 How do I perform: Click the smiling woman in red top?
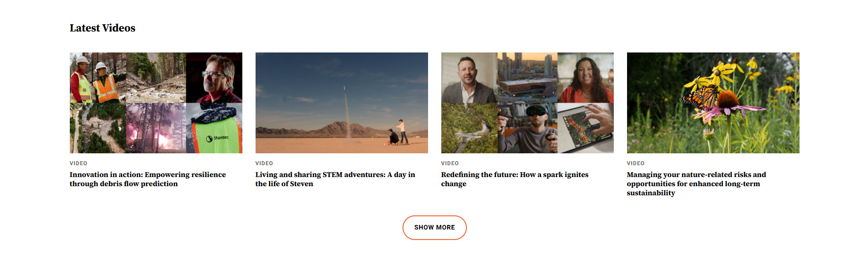coord(586,78)
